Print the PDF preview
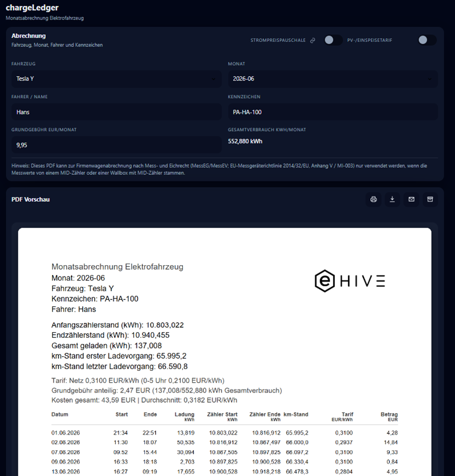Image resolution: width=455 pixels, height=476 pixels. click(x=373, y=199)
